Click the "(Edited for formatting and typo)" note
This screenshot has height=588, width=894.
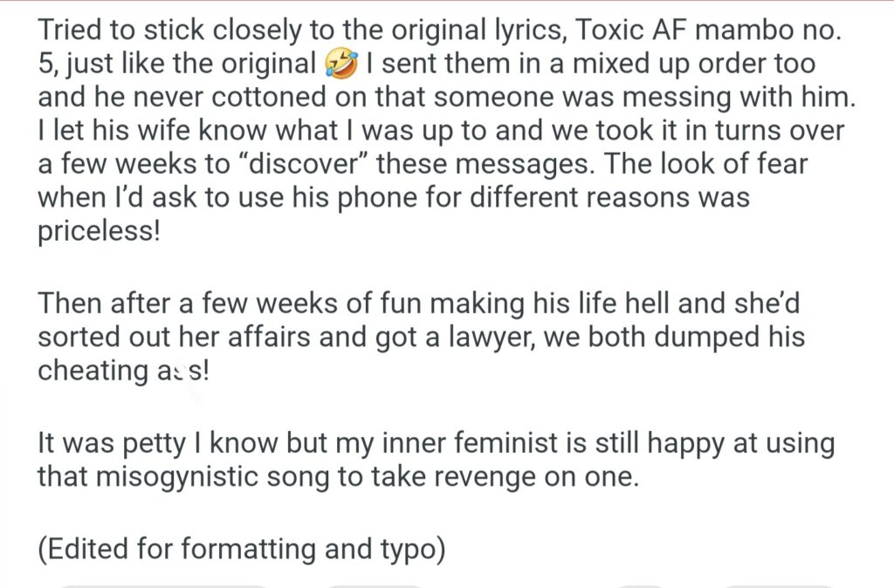point(242,548)
